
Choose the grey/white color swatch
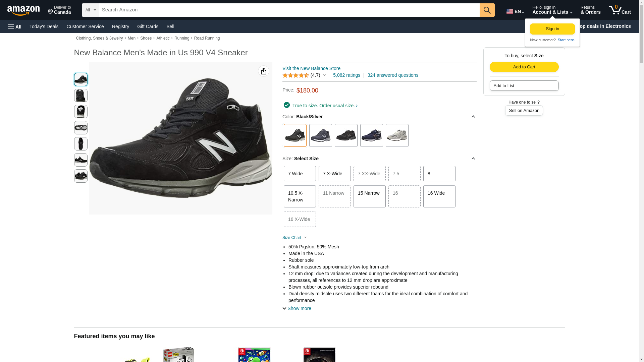[397, 135]
